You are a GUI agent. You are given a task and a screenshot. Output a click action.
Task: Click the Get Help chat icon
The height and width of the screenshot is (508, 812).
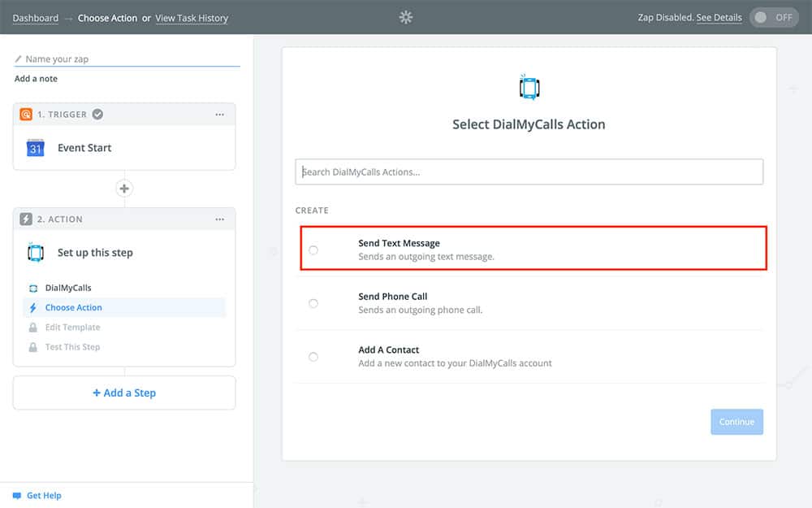point(17,495)
